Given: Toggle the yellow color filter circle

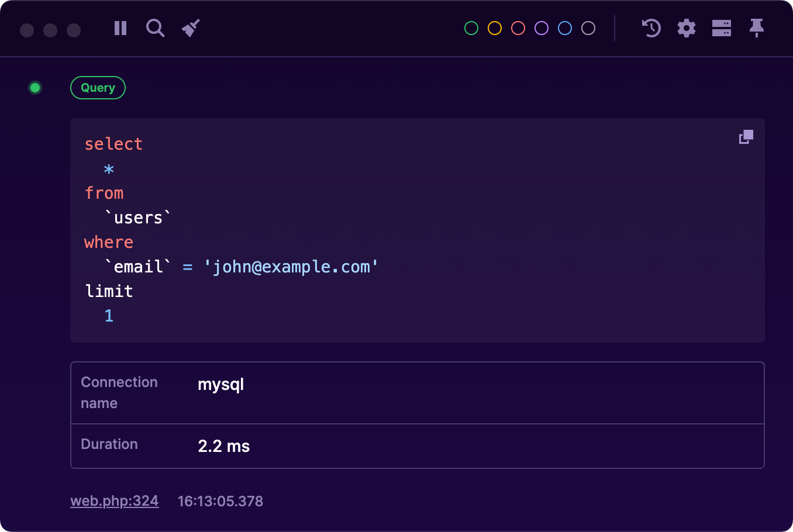Looking at the screenshot, I should (494, 27).
